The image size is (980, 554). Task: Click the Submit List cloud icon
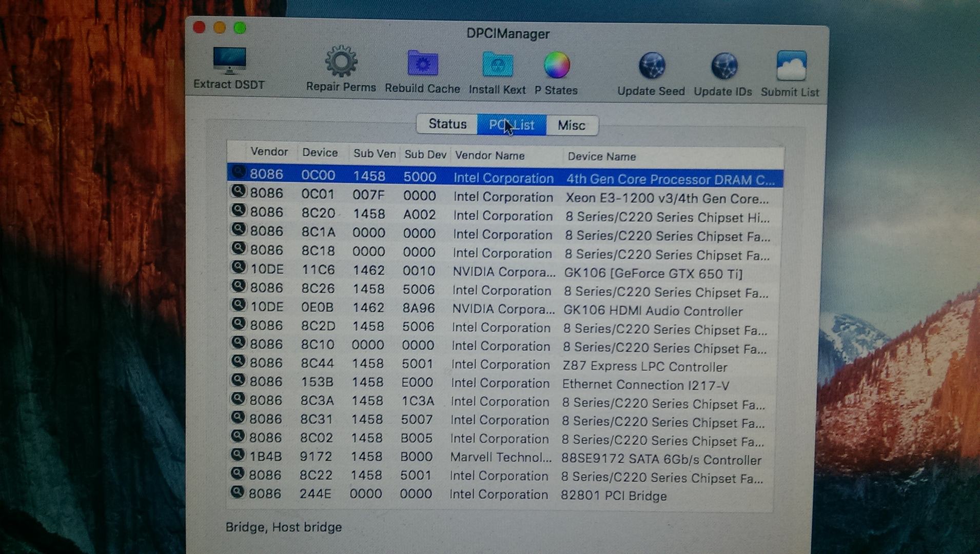[x=791, y=66]
